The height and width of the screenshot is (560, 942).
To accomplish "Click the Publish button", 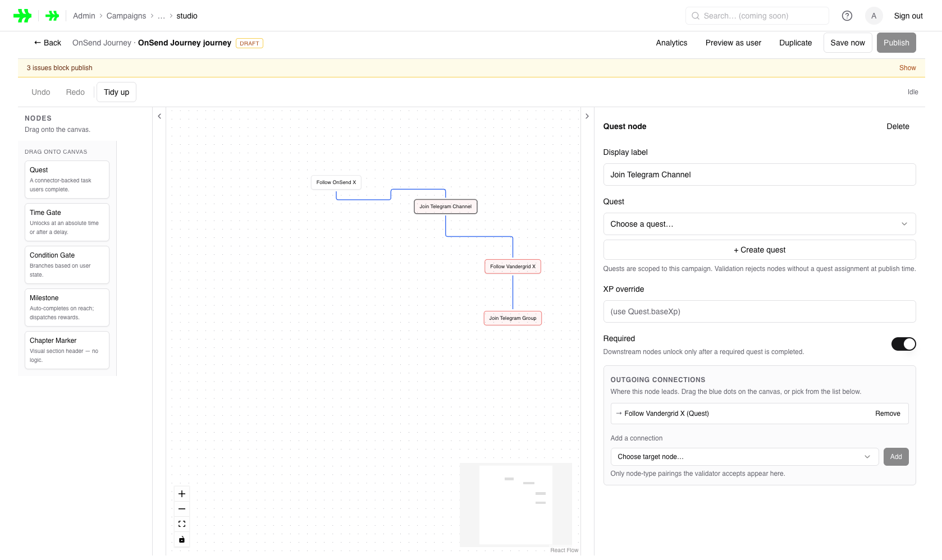I will [897, 43].
